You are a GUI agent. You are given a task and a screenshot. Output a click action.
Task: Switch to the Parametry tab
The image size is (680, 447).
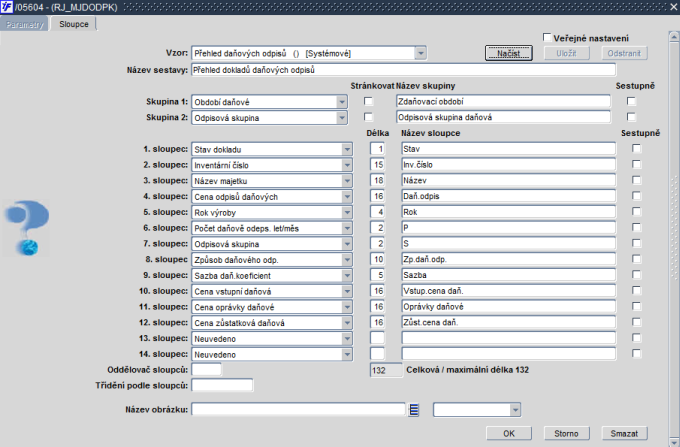pyautogui.click(x=25, y=24)
